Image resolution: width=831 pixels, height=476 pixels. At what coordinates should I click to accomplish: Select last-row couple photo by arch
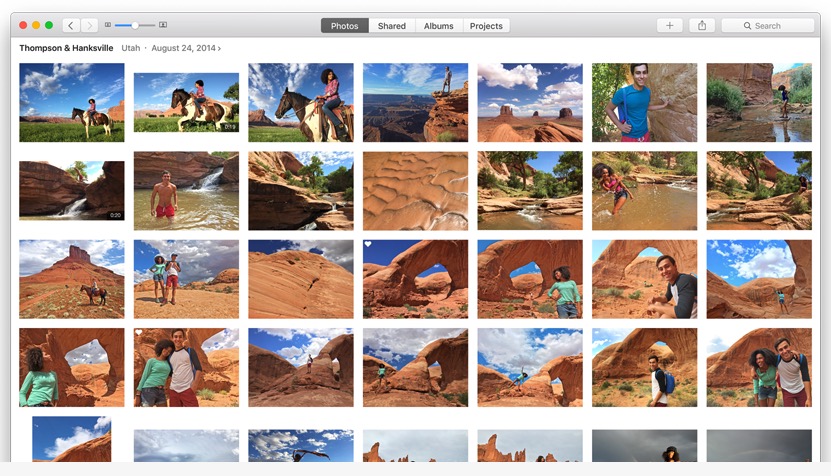tap(758, 367)
